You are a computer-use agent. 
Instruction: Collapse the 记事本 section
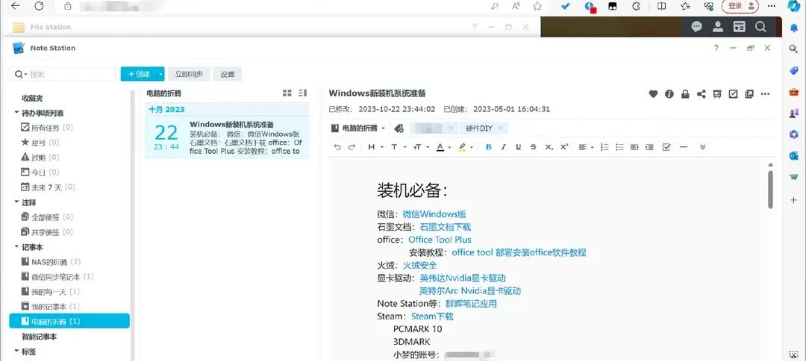pos(16,247)
